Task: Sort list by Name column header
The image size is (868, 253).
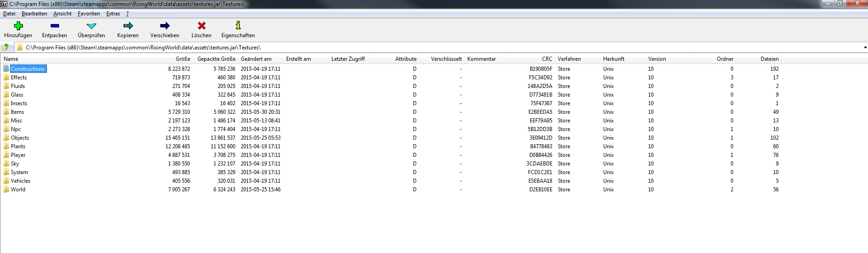Action: coord(11,59)
